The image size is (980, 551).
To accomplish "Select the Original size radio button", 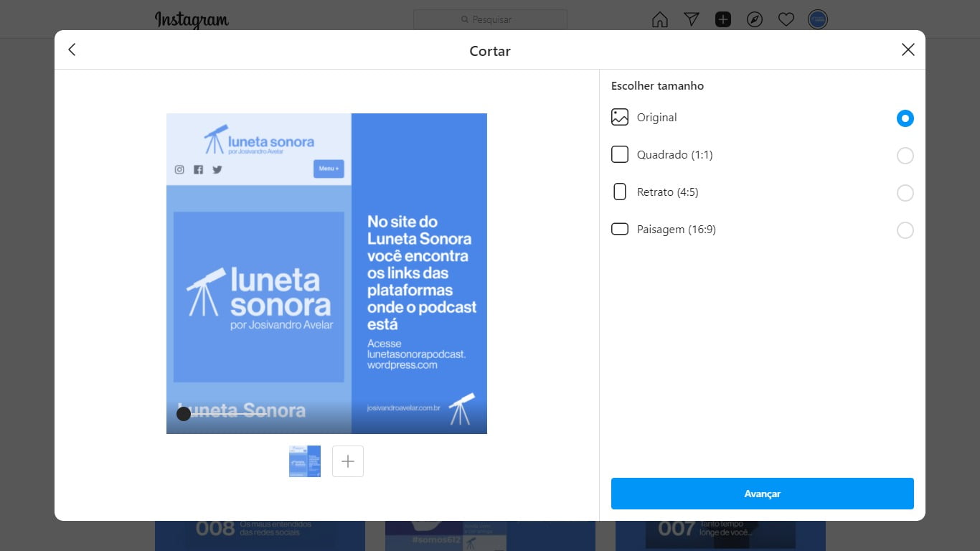I will (905, 118).
